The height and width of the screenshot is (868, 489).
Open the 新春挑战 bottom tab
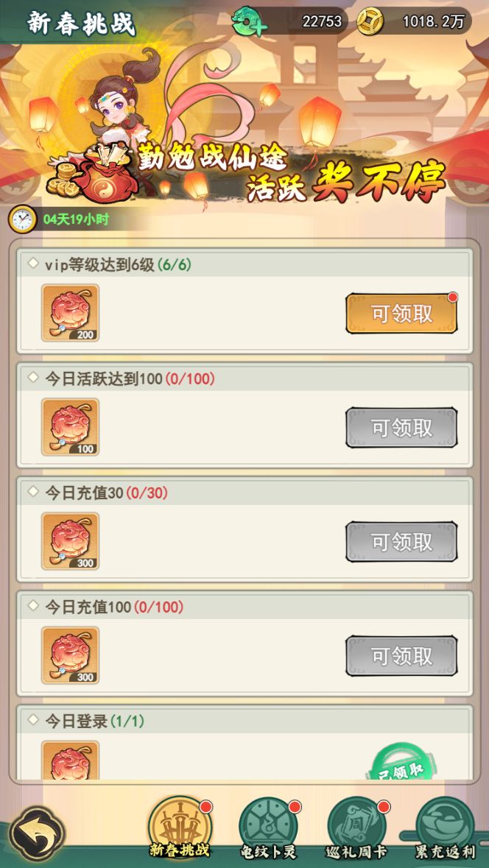pos(178,829)
